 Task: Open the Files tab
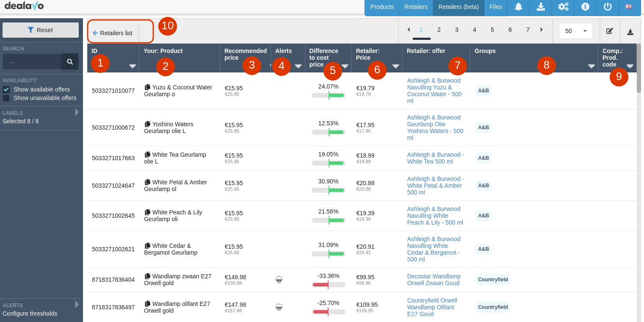496,7
